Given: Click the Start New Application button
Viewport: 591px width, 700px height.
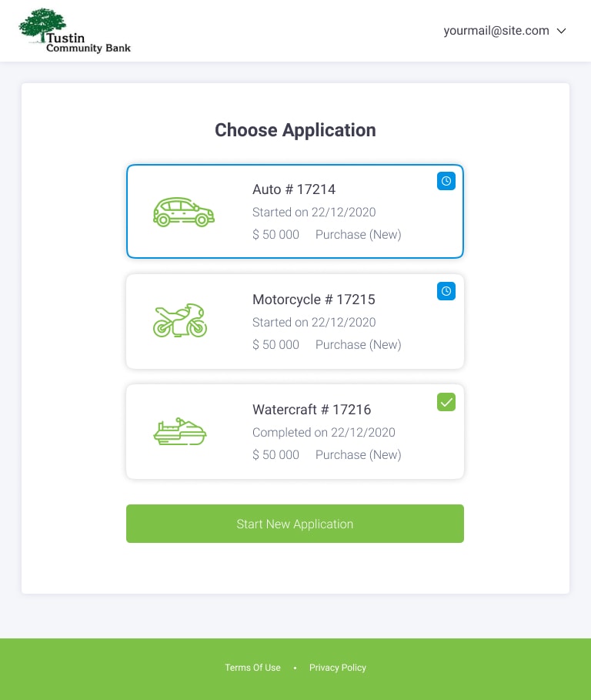Looking at the screenshot, I should 295,524.
